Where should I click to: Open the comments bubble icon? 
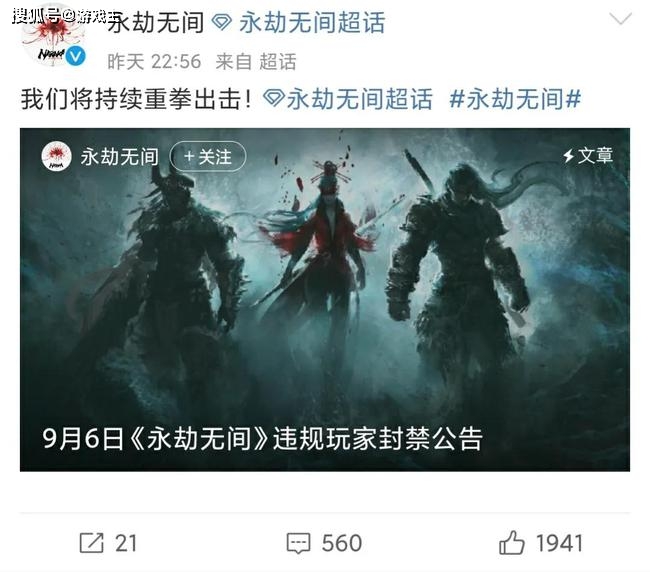coord(298,543)
